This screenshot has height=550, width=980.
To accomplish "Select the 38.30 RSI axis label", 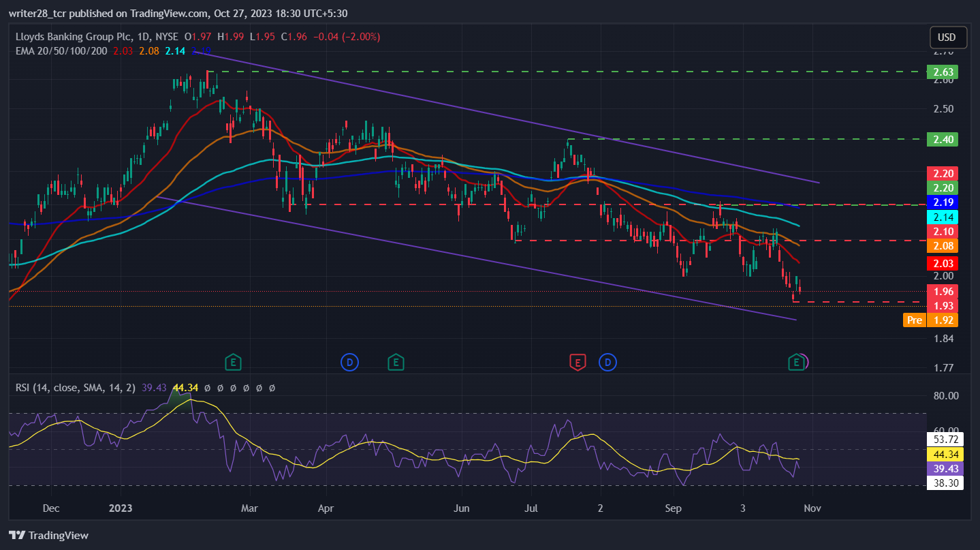I will [x=946, y=483].
